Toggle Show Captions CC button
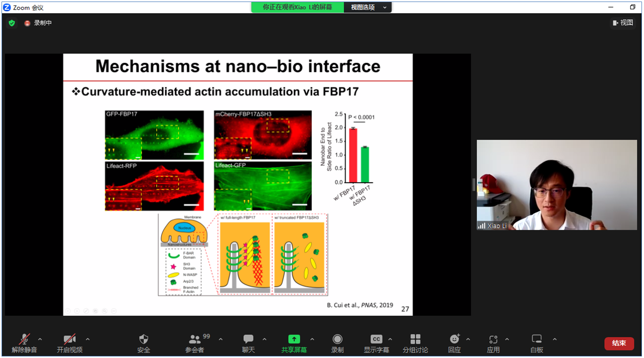 (376, 339)
